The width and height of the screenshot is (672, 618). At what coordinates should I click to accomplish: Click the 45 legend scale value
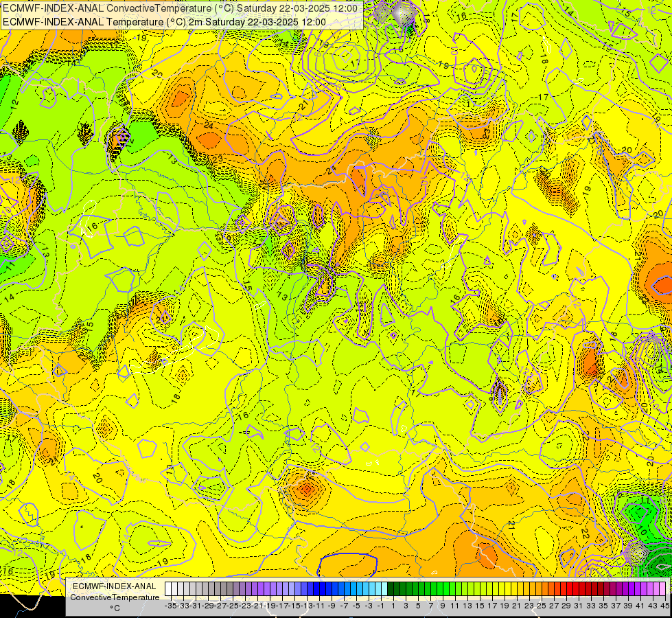click(x=664, y=606)
